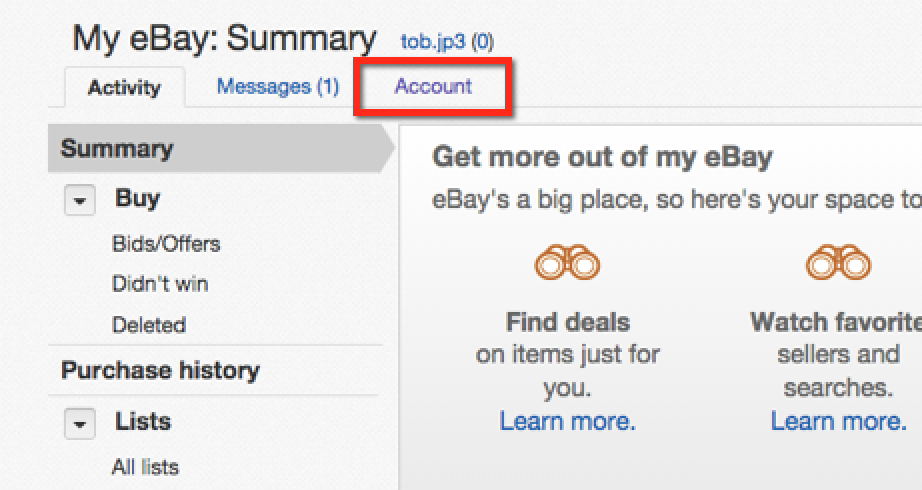
Task: Go to Purchase history
Action: (x=160, y=370)
